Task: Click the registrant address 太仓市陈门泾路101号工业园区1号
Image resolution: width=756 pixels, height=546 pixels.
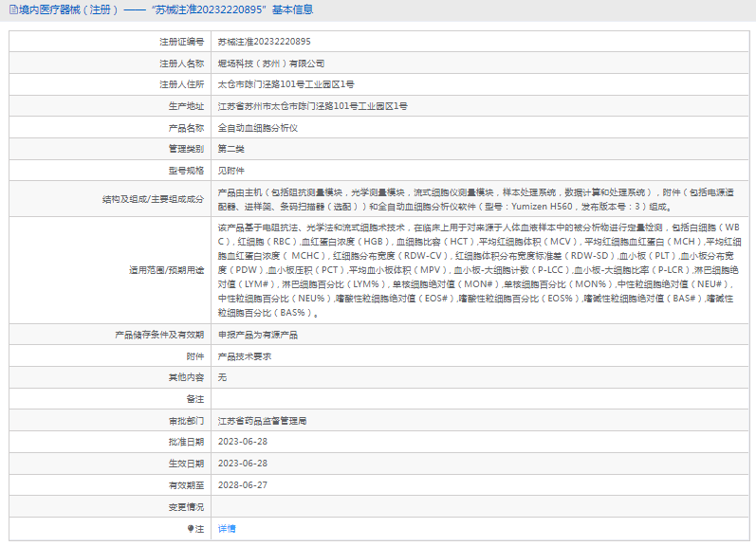Action: pos(286,84)
